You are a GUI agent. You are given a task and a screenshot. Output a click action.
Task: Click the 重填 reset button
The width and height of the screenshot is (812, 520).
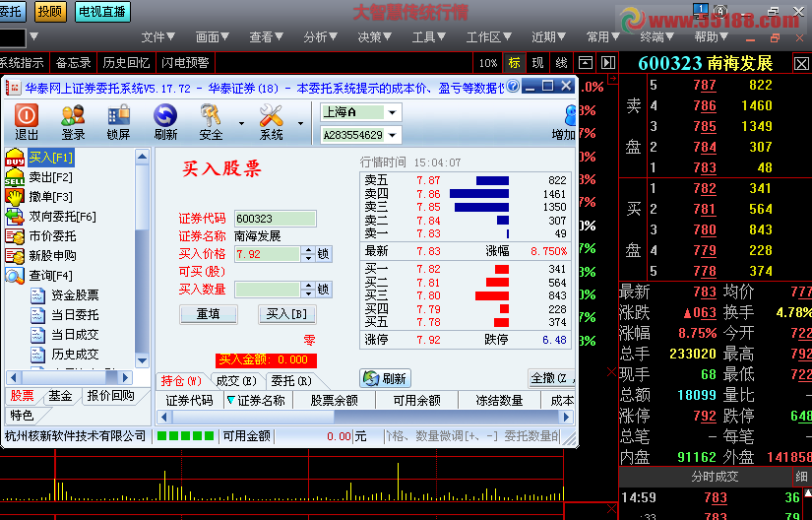209,314
